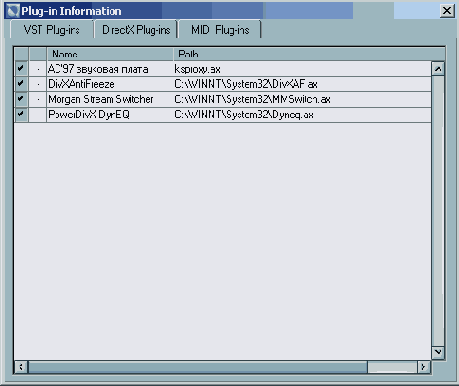The image size is (459, 386).
Task: Click the scroll left arrow at the bottom
Action: click(21, 367)
